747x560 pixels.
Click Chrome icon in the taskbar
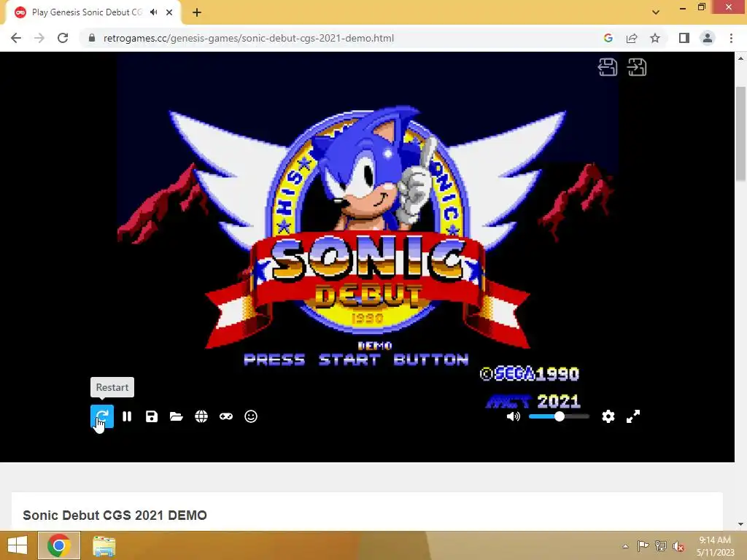coord(59,545)
